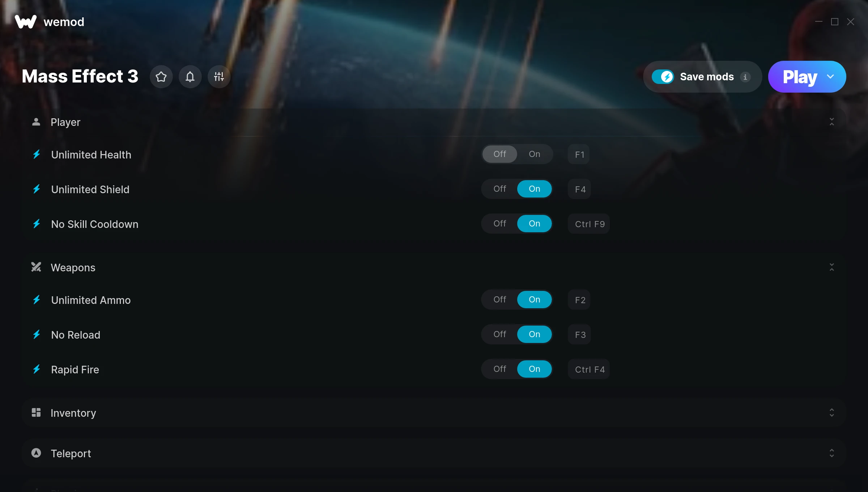This screenshot has width=868, height=492.
Task: Open the mod settings sliders icon
Action: (x=219, y=77)
